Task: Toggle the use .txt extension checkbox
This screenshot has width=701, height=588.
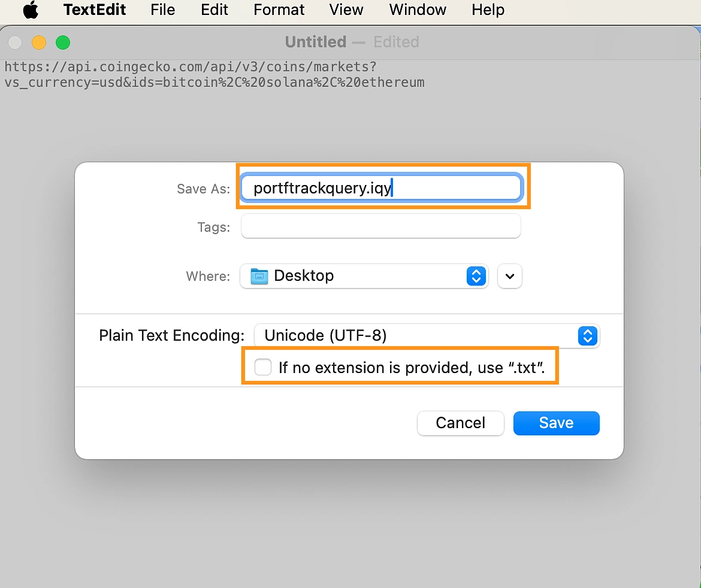Action: click(263, 367)
